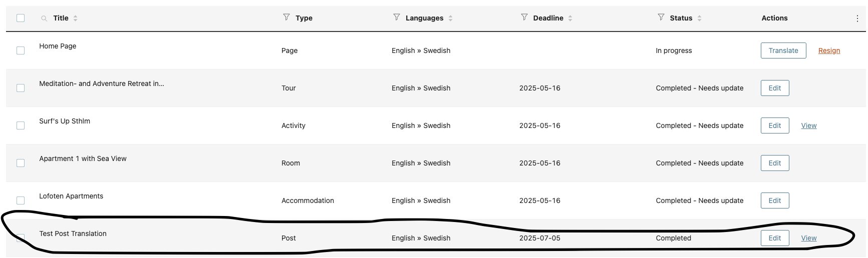Open the Type column filter icon
Image resolution: width=868 pixels, height=258 pixels.
[286, 17]
